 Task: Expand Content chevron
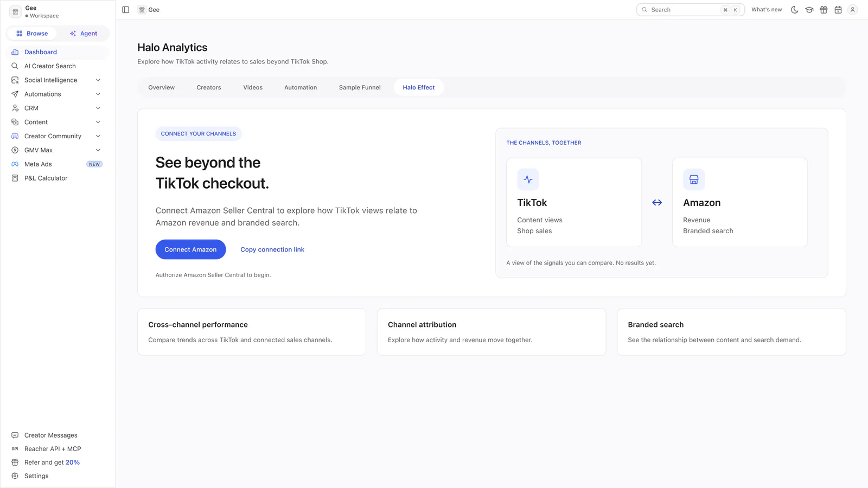coord(98,123)
